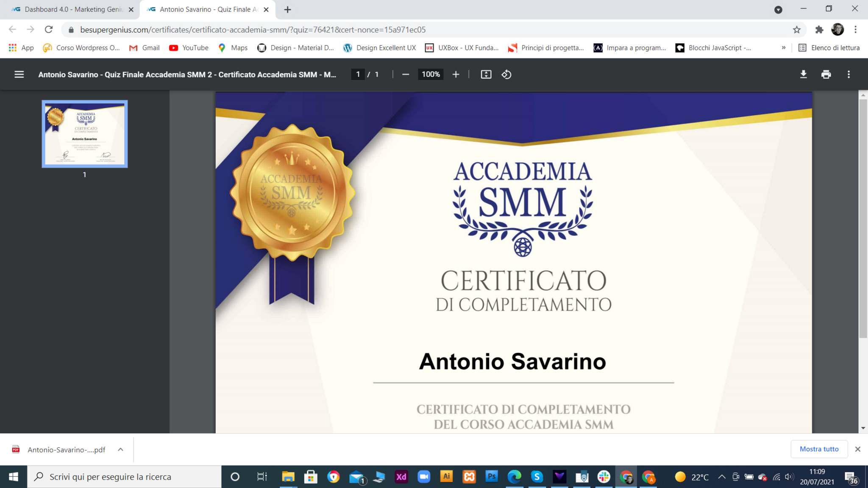The height and width of the screenshot is (488, 868).
Task: Zoom in on the PDF
Action: (x=456, y=75)
